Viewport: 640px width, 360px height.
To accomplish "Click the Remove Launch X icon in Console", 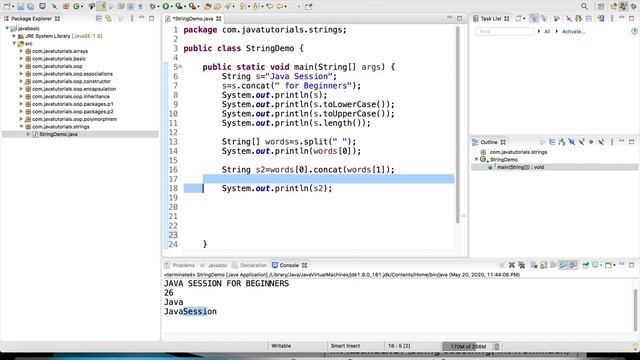I will pos(511,265).
